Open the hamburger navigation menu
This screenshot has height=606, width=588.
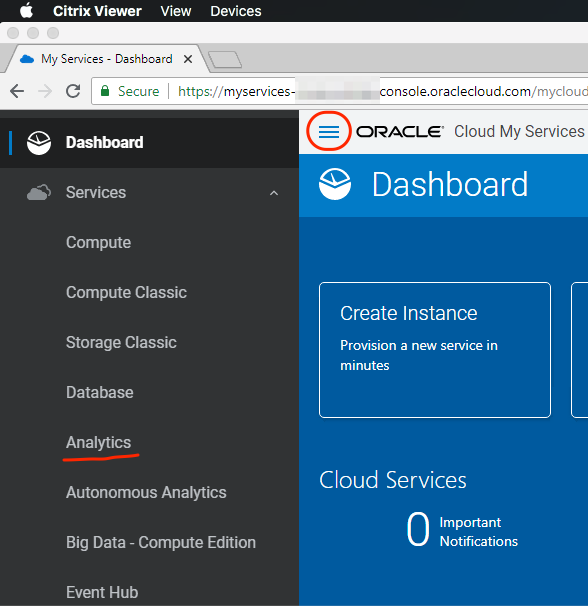click(x=329, y=132)
